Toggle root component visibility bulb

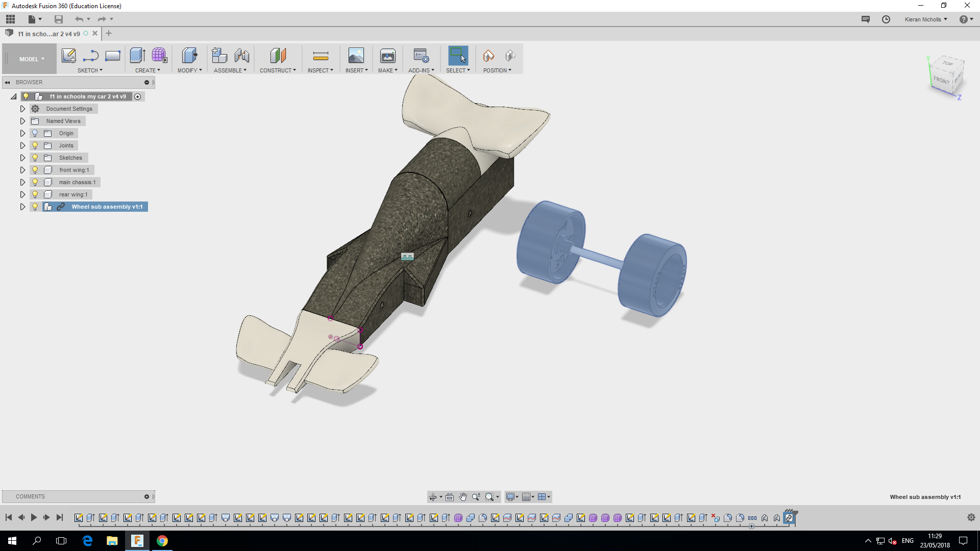click(26, 96)
